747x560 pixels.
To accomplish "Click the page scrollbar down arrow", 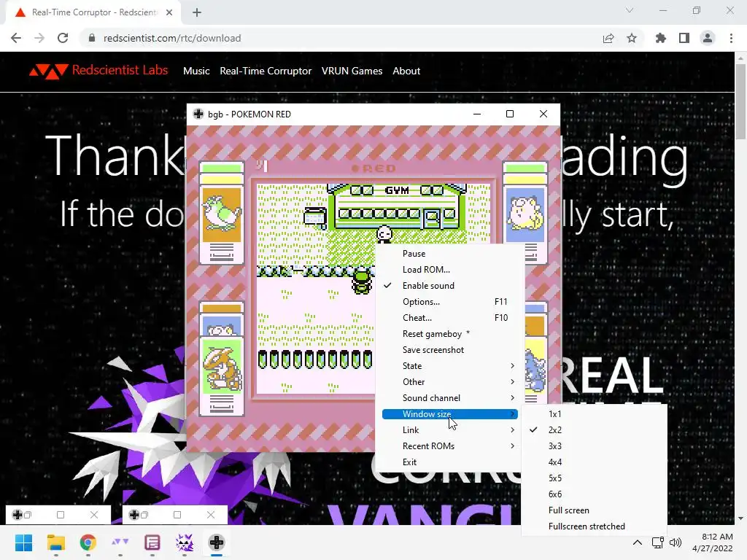I will coord(740,518).
